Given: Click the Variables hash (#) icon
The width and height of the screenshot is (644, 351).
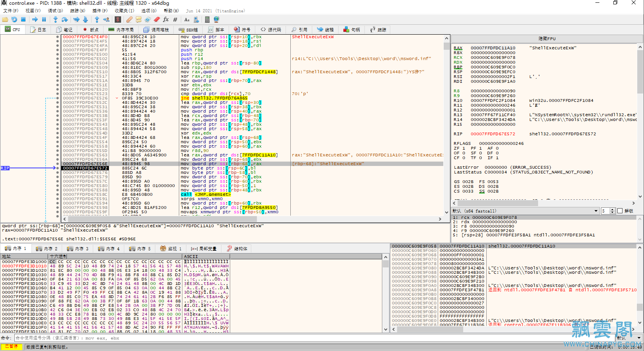Looking at the screenshot, I should 175,19.
